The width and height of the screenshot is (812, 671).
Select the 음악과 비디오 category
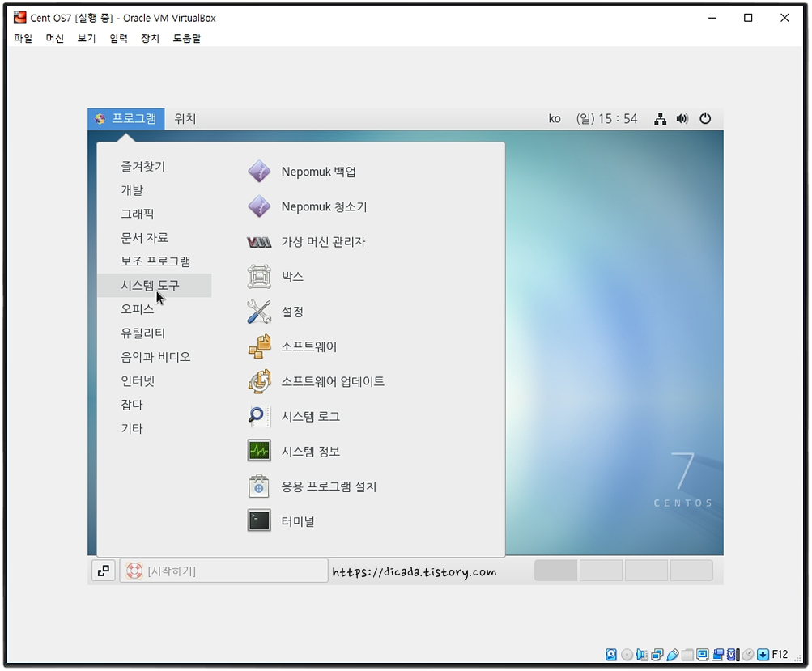pyautogui.click(x=155, y=357)
